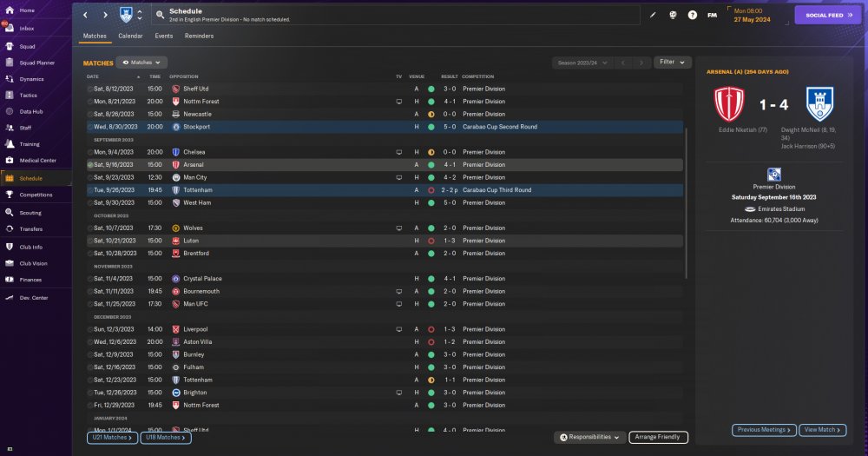This screenshot has height=456, width=868.
Task: Sort by the DATE column header
Action: [93, 76]
